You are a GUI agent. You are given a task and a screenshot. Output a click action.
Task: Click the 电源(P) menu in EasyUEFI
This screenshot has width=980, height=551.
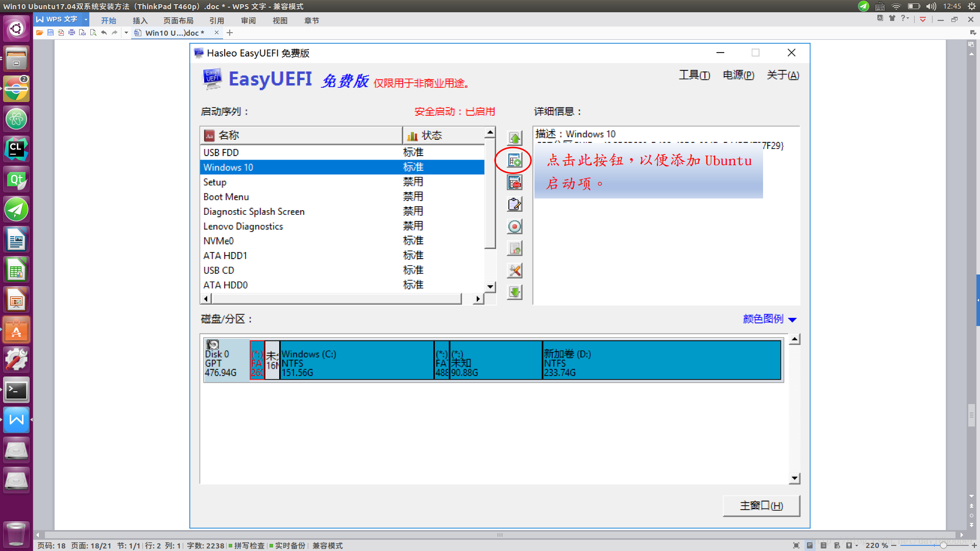click(x=739, y=75)
